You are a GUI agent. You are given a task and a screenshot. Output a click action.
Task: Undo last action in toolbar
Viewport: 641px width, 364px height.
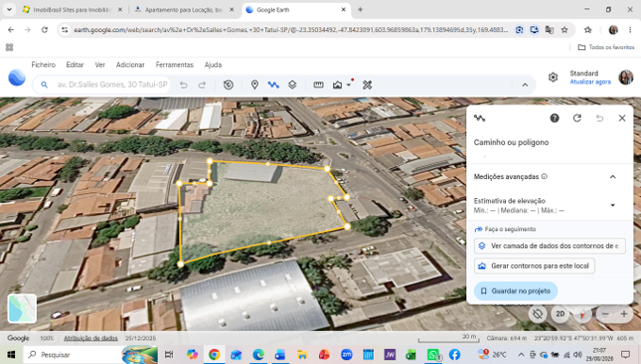[x=183, y=85]
